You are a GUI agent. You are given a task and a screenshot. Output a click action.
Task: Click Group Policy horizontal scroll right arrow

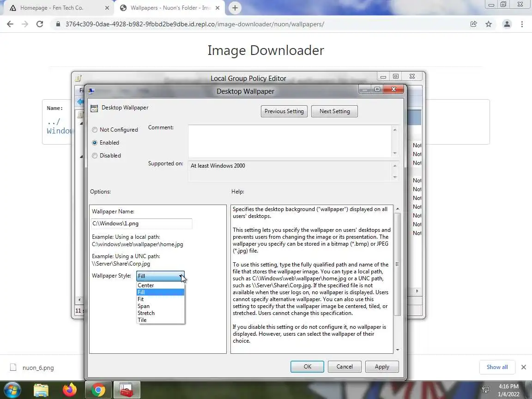point(417,291)
